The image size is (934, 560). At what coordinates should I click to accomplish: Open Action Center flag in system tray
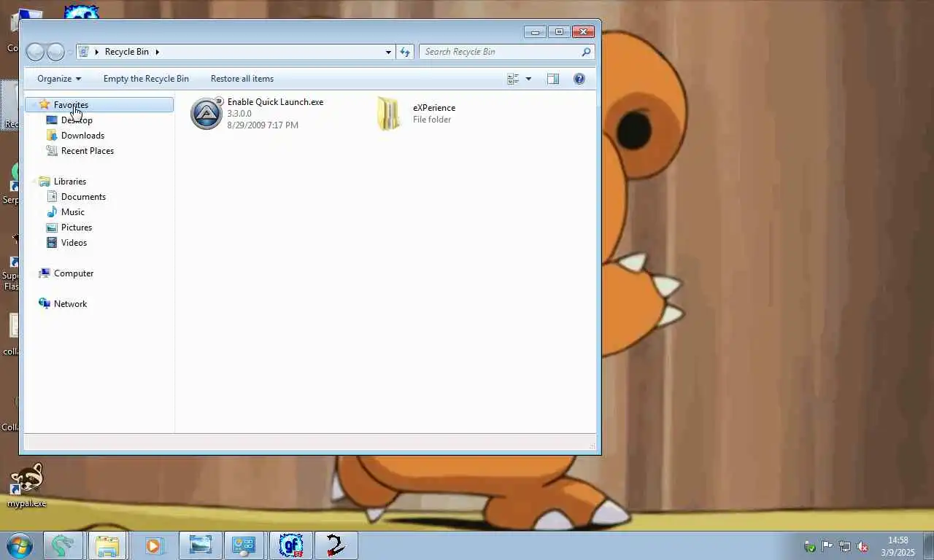point(827,546)
